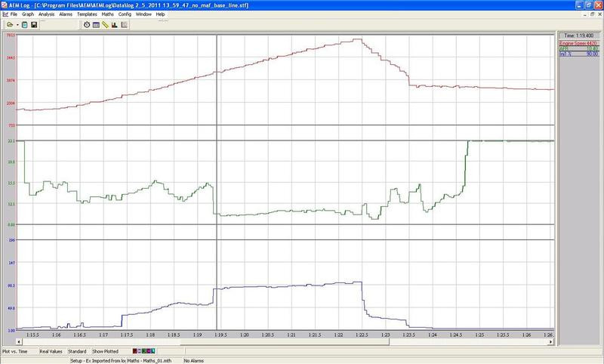
Task: Open the Analysis menu
Action: pyautogui.click(x=46, y=14)
